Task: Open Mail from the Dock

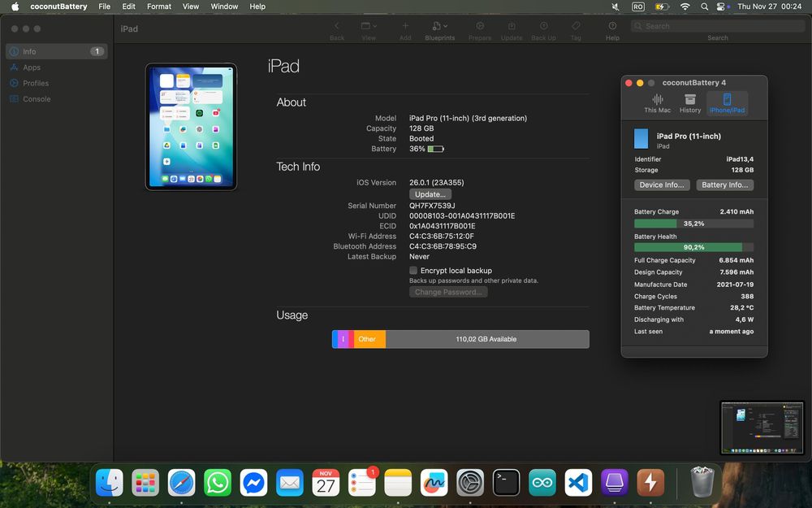Action: [x=290, y=483]
